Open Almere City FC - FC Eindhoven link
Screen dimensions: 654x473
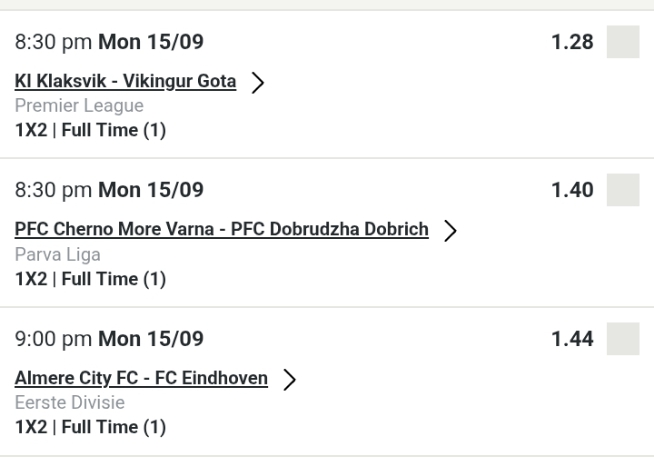click(142, 379)
